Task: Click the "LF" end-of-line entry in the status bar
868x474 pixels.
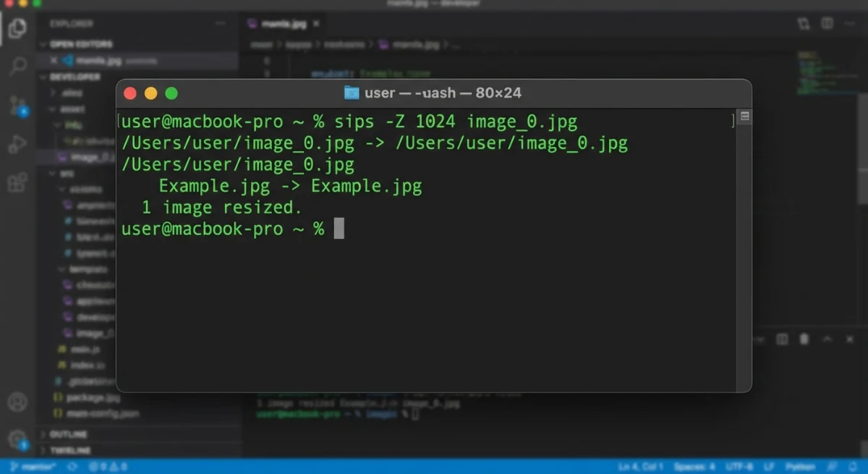Action: [x=770, y=467]
